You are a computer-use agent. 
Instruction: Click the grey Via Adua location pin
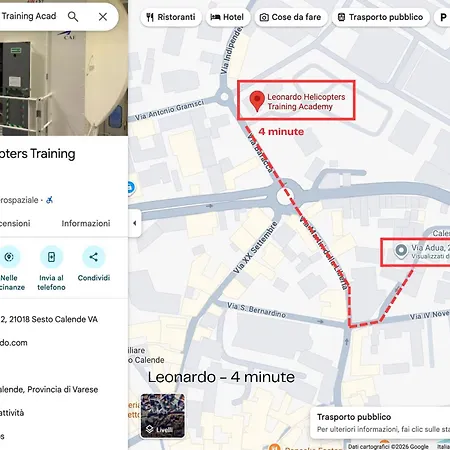tap(401, 251)
